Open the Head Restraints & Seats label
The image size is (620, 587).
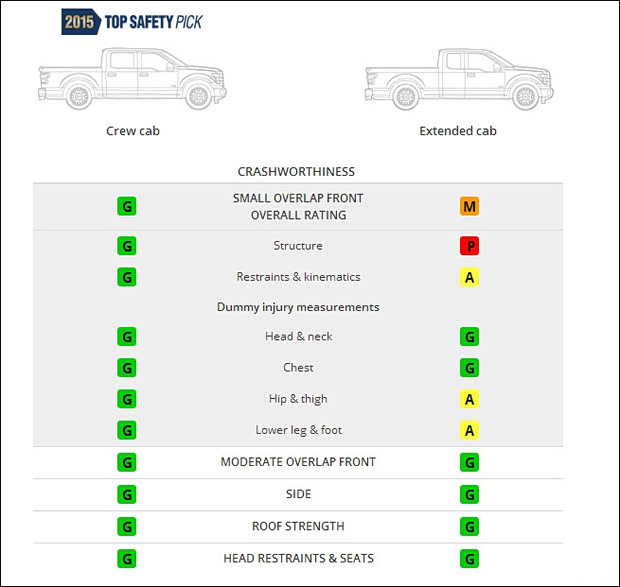[x=298, y=558]
